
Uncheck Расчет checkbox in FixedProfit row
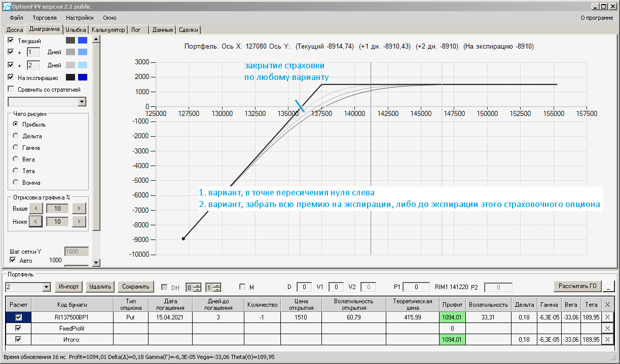(19, 328)
